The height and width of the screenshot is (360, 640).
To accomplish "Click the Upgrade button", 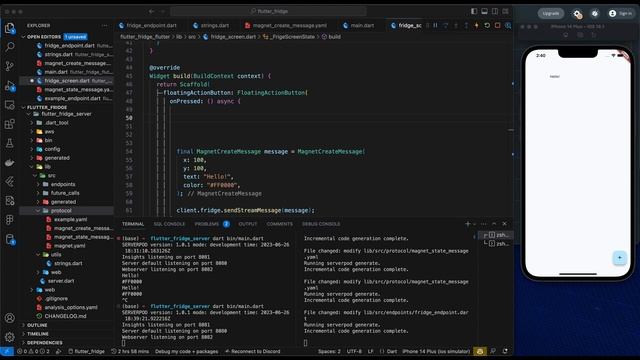I will pyautogui.click(x=551, y=13).
